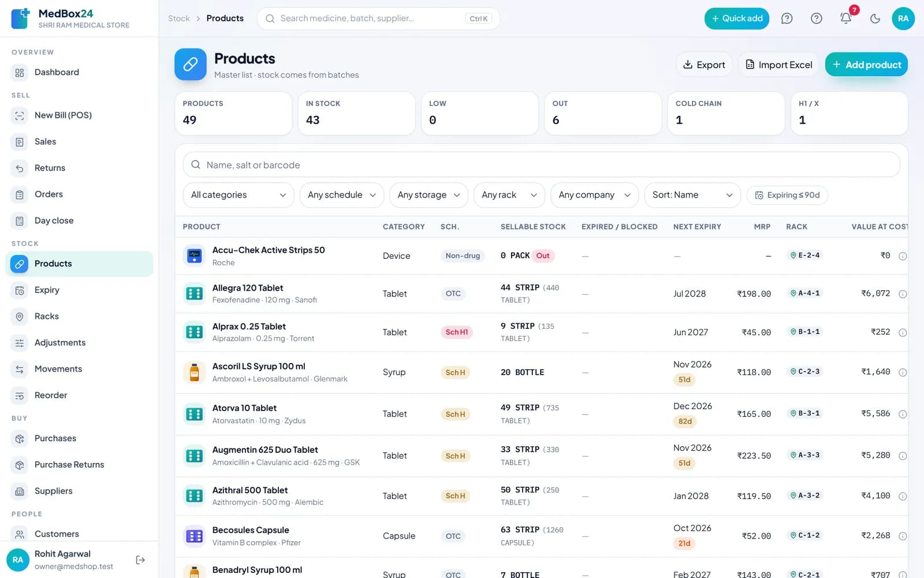
Task: Toggle the Expiring ≤90d filter
Action: (787, 195)
